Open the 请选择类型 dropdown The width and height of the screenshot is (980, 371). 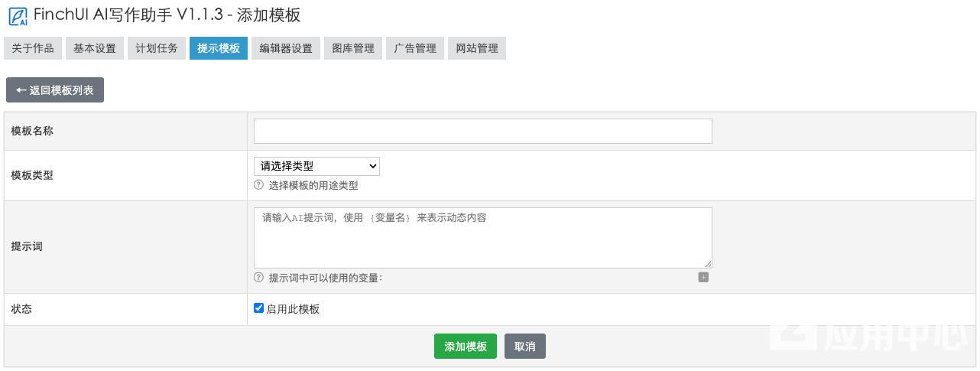click(x=316, y=166)
